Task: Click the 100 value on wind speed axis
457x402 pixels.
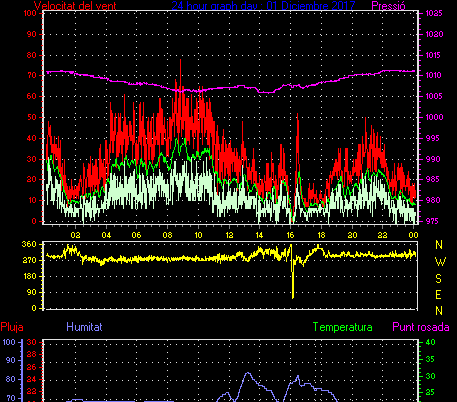Action: click(30, 13)
